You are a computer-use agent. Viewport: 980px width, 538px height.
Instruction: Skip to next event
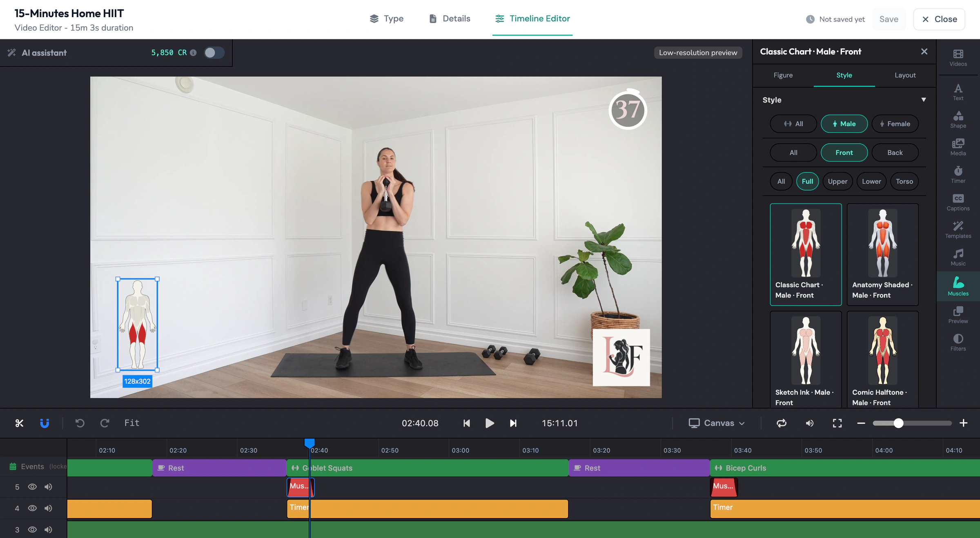tap(513, 423)
